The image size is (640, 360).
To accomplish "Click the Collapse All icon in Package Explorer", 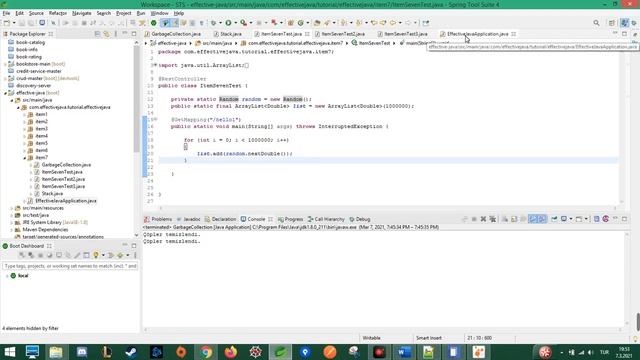I will click(x=97, y=34).
